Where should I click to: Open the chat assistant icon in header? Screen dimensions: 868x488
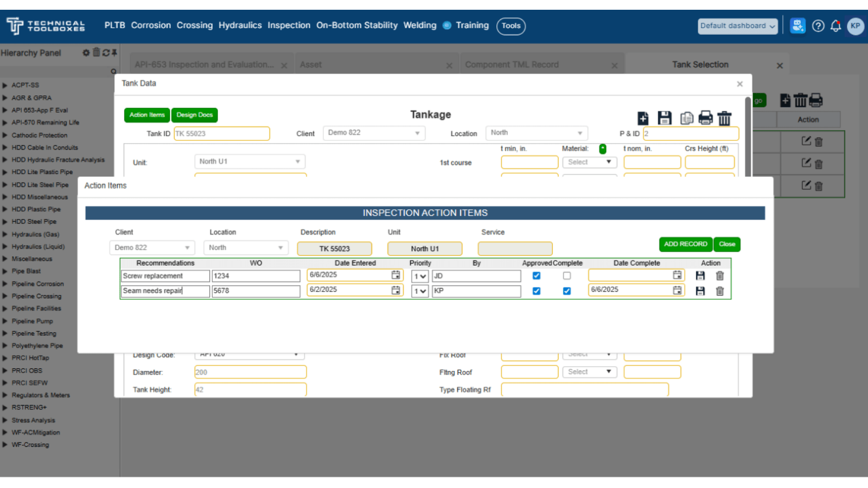pos(797,25)
